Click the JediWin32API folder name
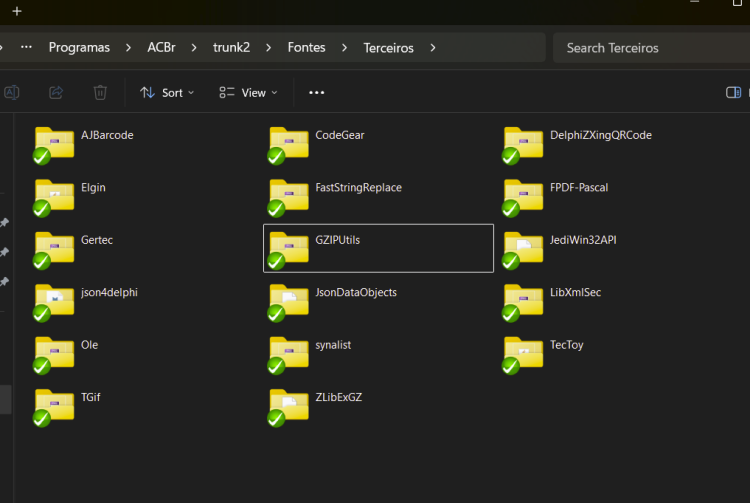The height and width of the screenshot is (503, 750). [583, 240]
